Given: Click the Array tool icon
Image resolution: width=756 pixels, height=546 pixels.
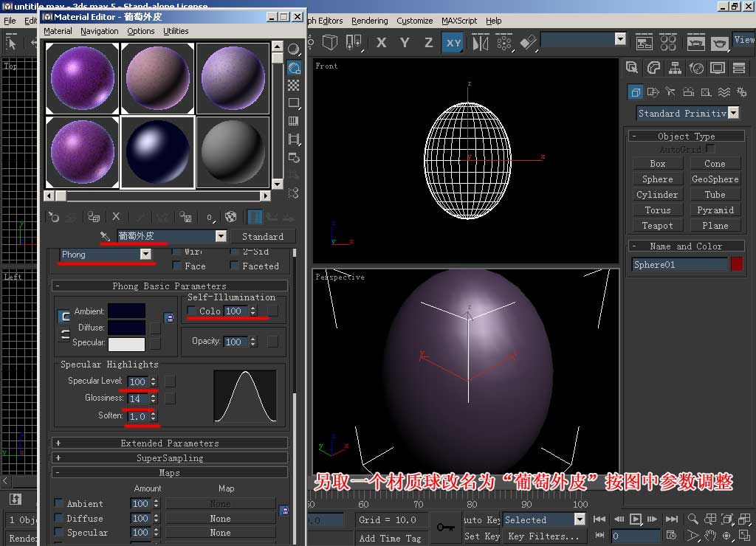Looking at the screenshot, I should [504, 43].
